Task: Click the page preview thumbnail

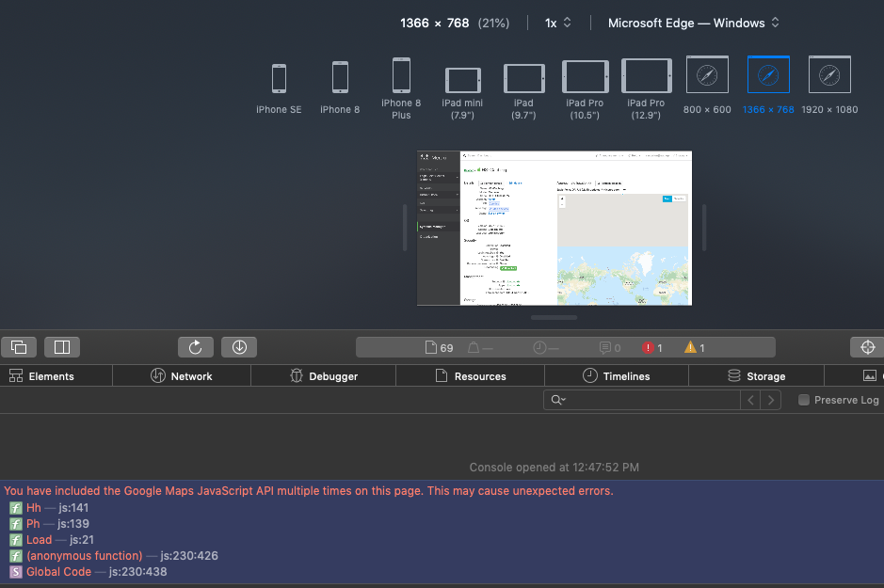Action: 555,227
